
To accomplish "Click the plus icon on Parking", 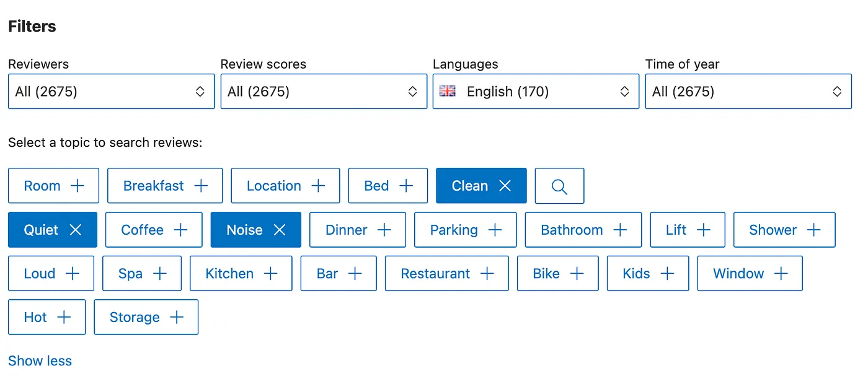I will [495, 230].
